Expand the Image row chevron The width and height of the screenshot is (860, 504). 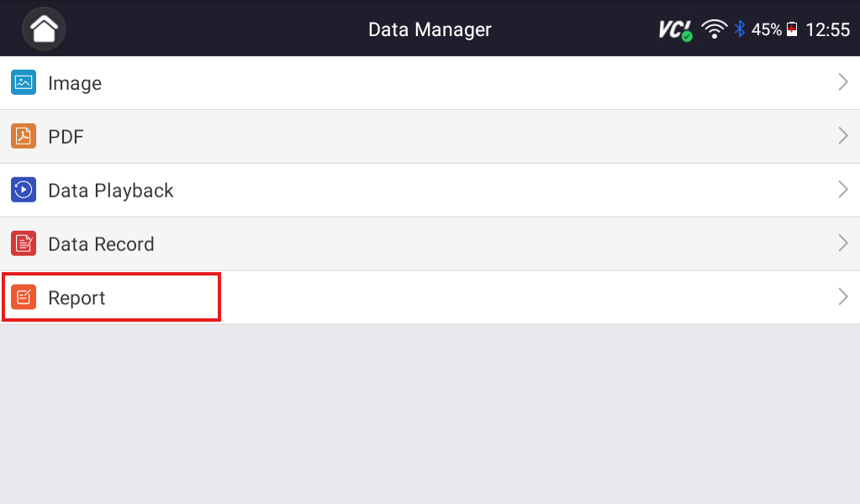point(842,82)
